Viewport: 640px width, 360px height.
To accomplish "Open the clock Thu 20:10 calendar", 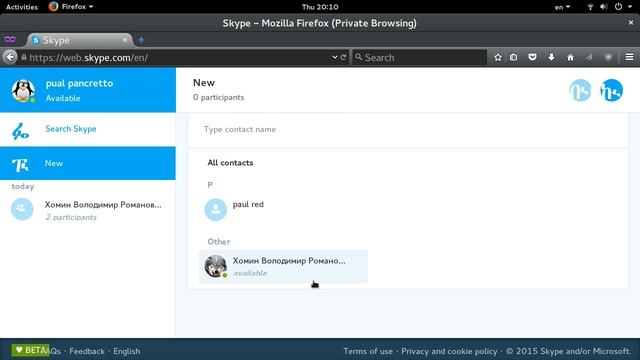I will click(320, 7).
